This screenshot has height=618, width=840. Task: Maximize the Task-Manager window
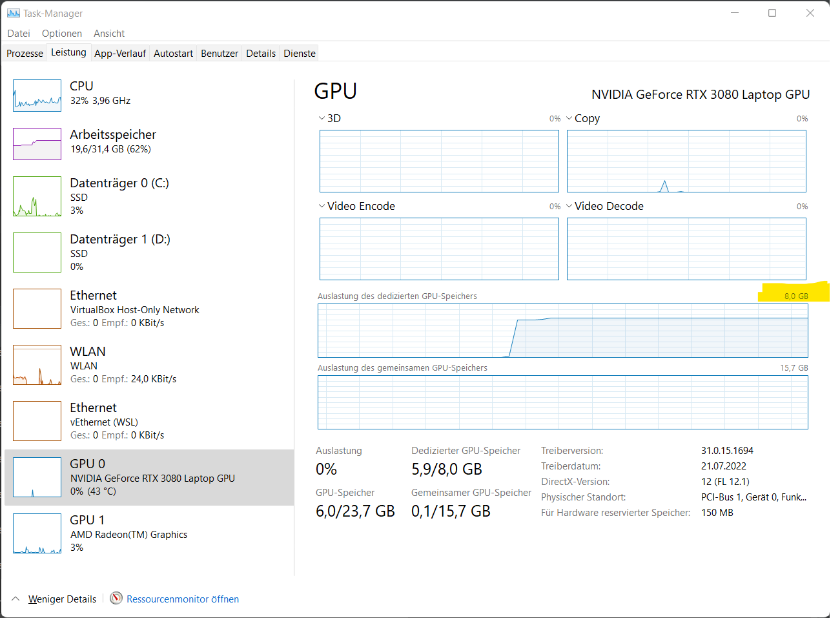pos(772,13)
